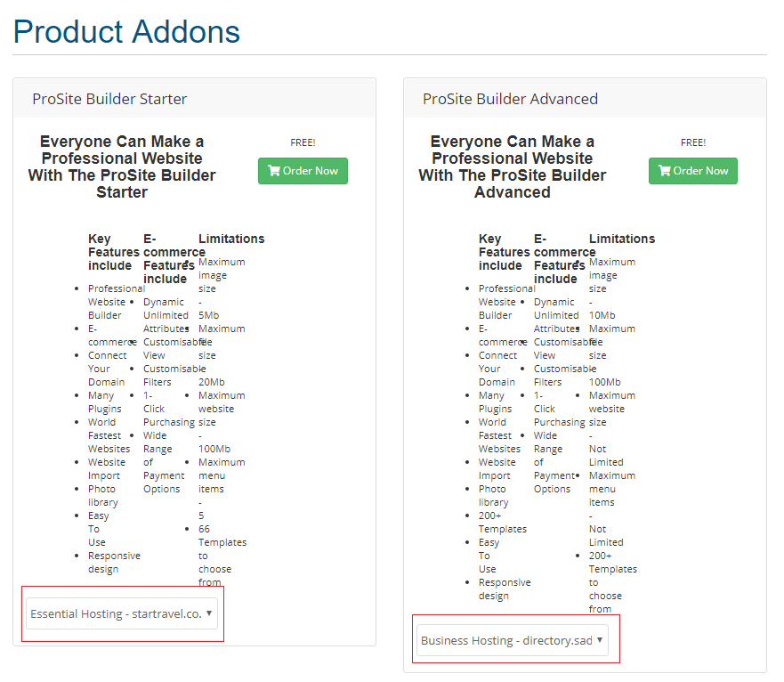Click Starter's E-commerce Features include heading
The width and height of the screenshot is (784, 682).
(174, 258)
